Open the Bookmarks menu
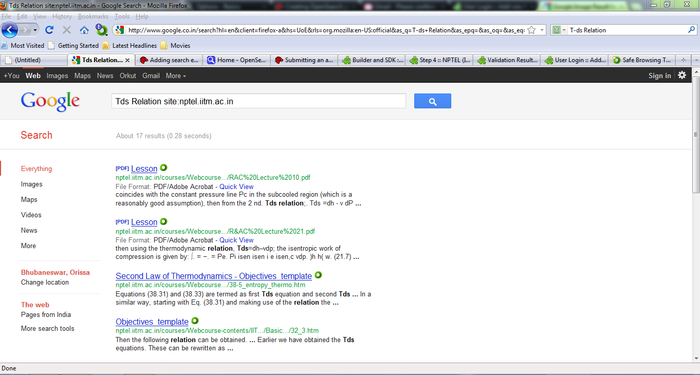This screenshot has width=700, height=375. coord(93,17)
